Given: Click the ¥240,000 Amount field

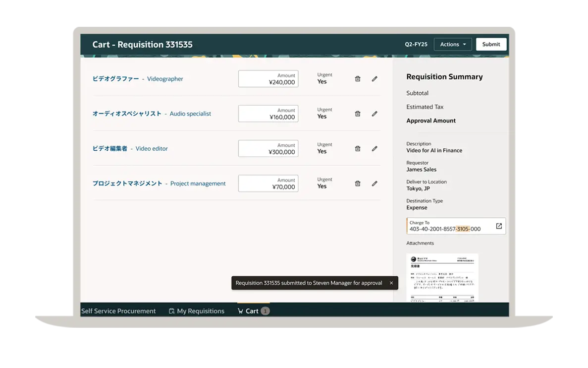Looking at the screenshot, I should 268,79.
